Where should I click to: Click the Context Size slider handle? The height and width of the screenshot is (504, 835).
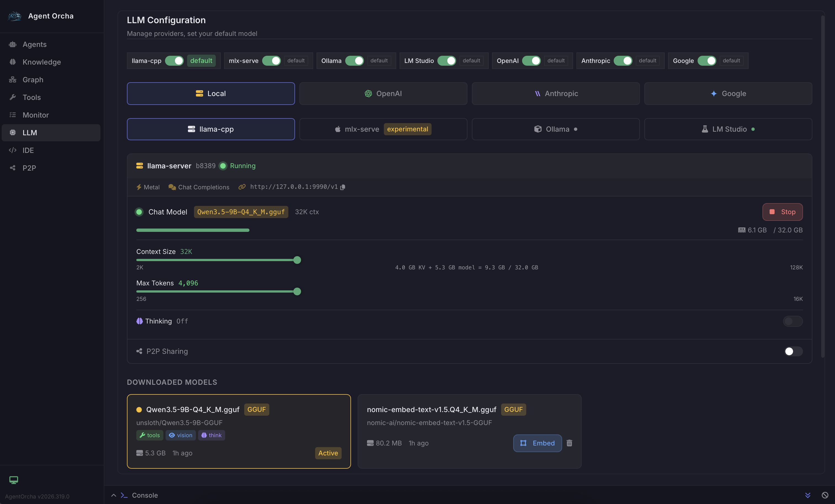[297, 260]
